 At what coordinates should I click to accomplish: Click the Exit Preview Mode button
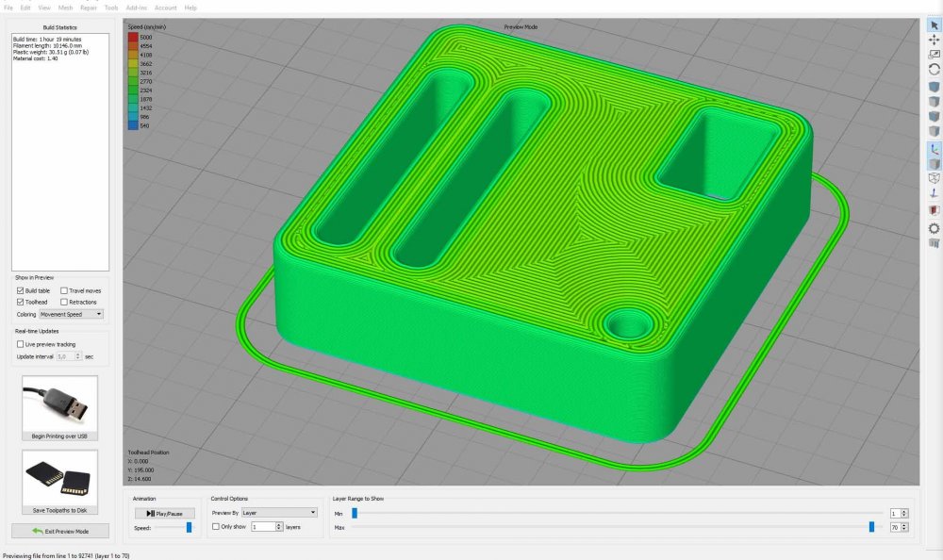(x=59, y=531)
